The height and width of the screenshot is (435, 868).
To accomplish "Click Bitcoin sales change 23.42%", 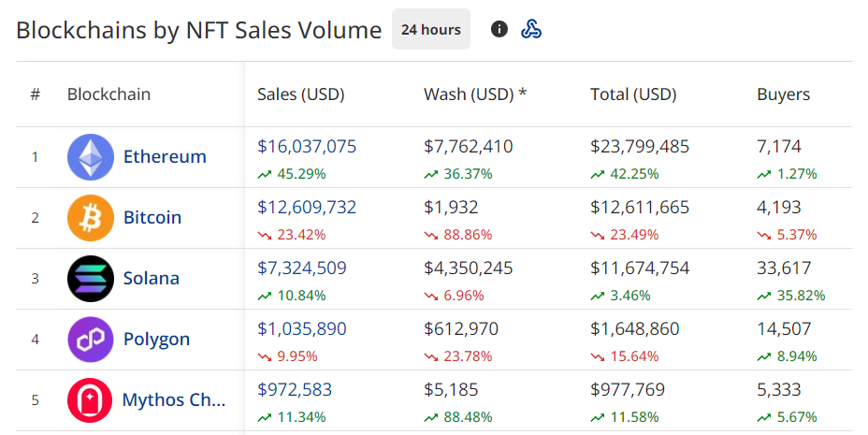I will point(292,235).
